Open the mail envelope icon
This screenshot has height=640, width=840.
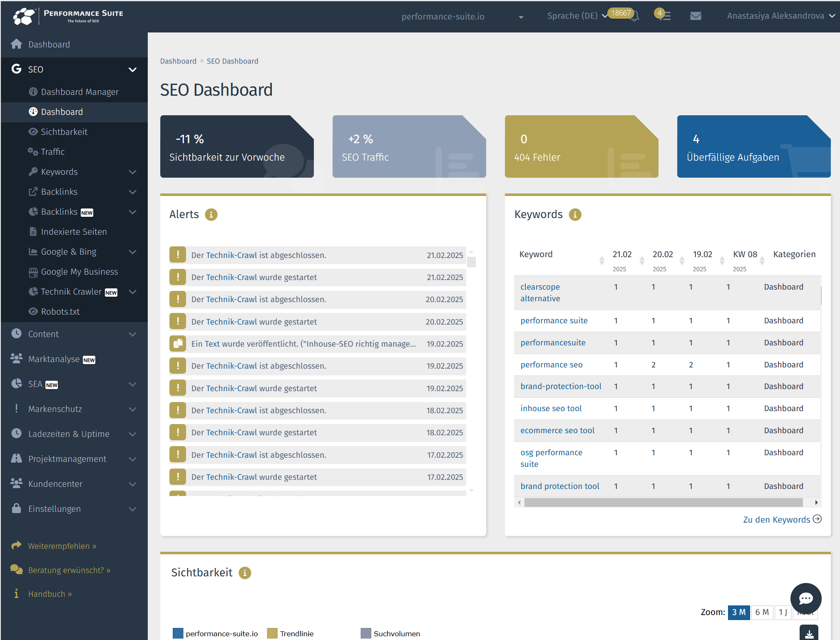point(696,16)
